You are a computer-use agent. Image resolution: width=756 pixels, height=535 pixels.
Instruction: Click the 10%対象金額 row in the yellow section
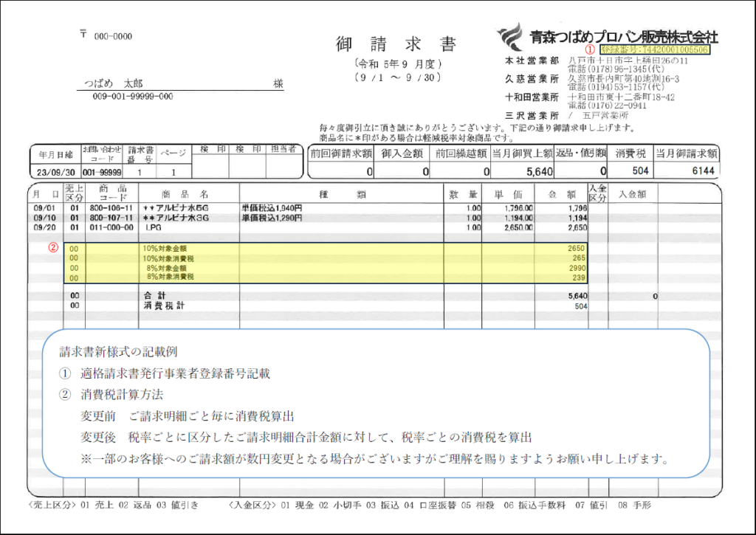[165, 249]
